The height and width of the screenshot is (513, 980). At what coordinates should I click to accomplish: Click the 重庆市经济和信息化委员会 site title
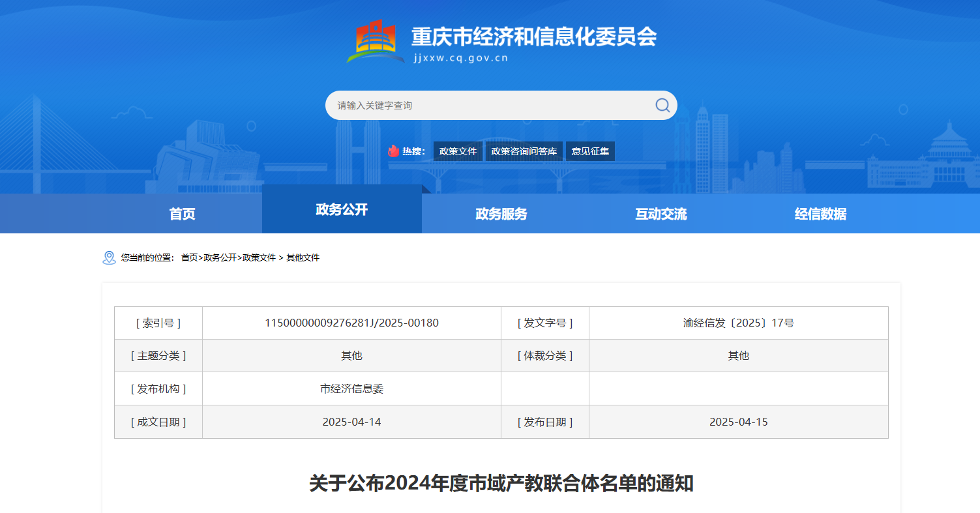[533, 37]
